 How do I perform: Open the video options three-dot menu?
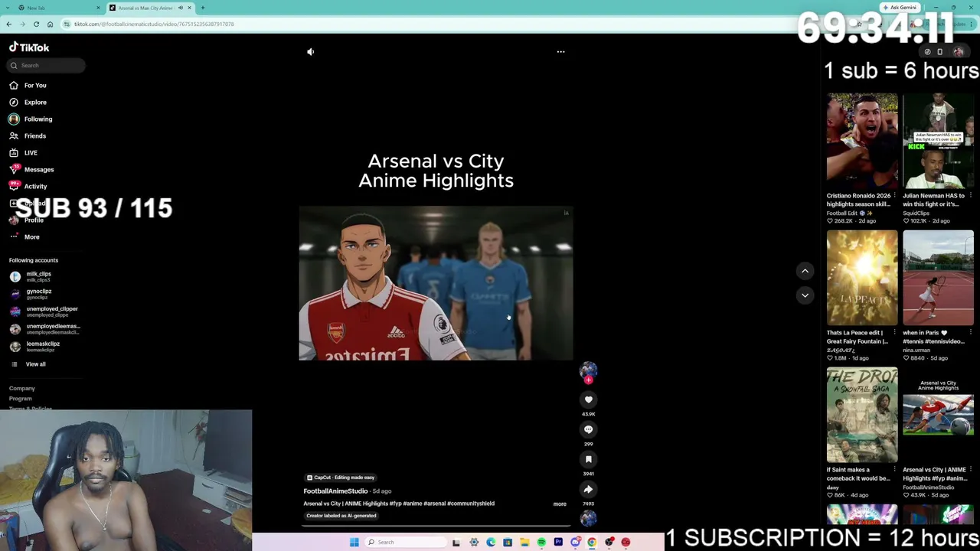(560, 52)
